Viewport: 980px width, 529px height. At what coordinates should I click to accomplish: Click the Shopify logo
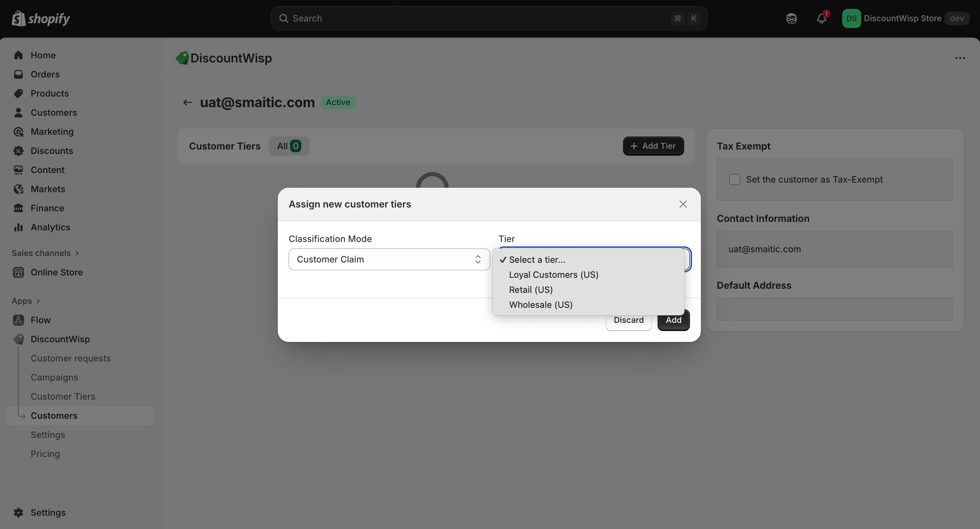click(41, 18)
